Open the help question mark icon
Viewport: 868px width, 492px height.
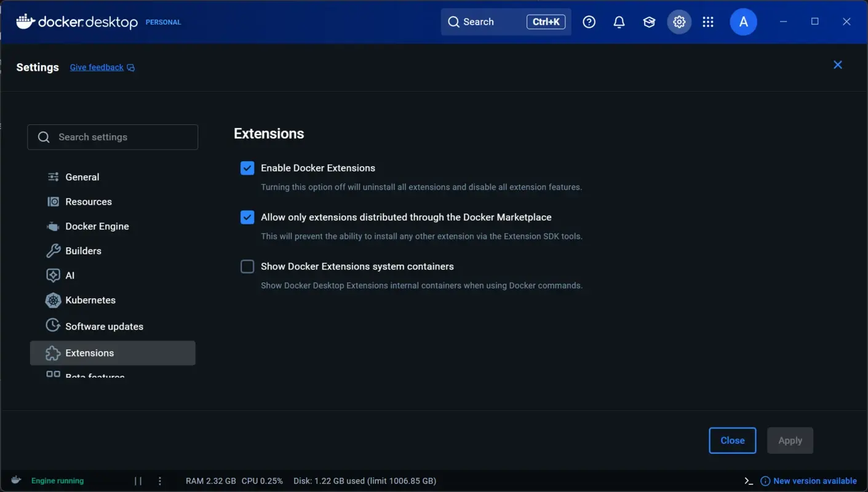pyautogui.click(x=589, y=22)
